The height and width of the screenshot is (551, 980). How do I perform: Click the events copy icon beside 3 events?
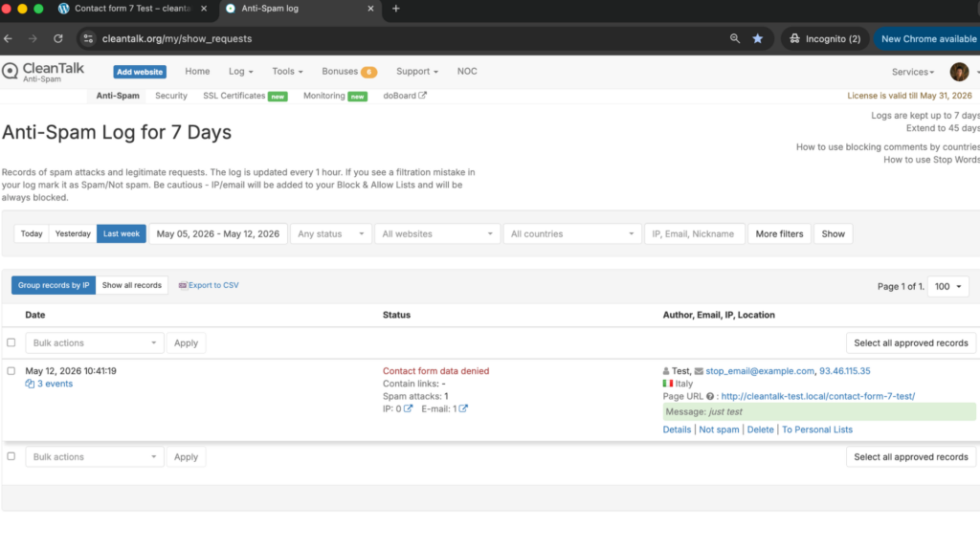(x=30, y=384)
